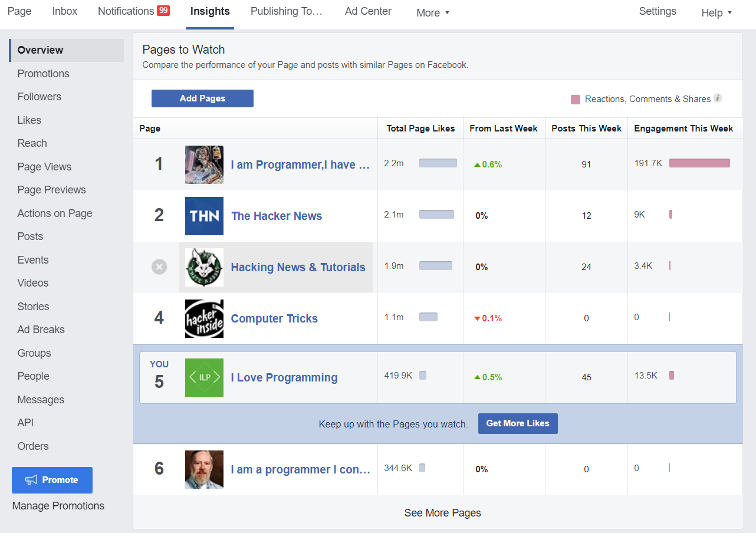Image resolution: width=756 pixels, height=533 pixels.
Task: Open the I Love Programming page link
Action: (x=284, y=377)
